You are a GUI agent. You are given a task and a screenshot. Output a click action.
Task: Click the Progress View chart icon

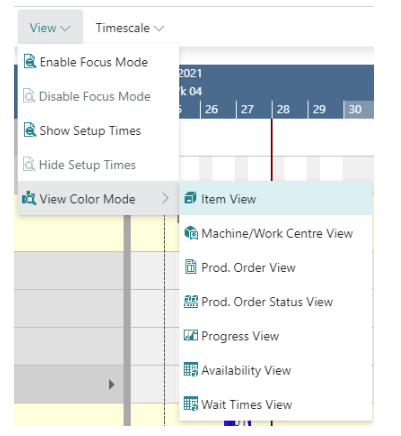191,335
